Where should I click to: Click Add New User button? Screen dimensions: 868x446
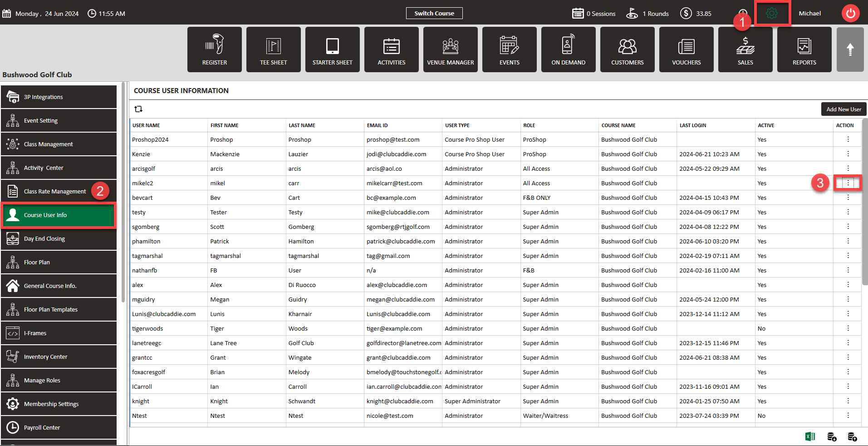[843, 109]
